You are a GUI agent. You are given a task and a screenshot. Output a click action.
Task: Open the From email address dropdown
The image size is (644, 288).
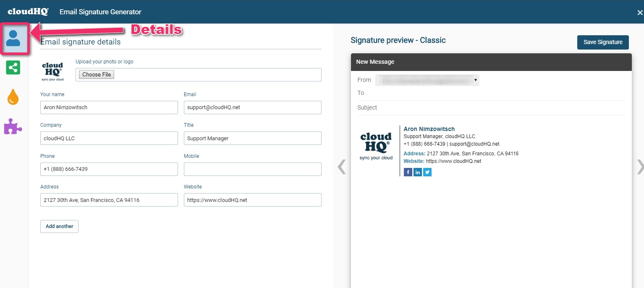427,80
